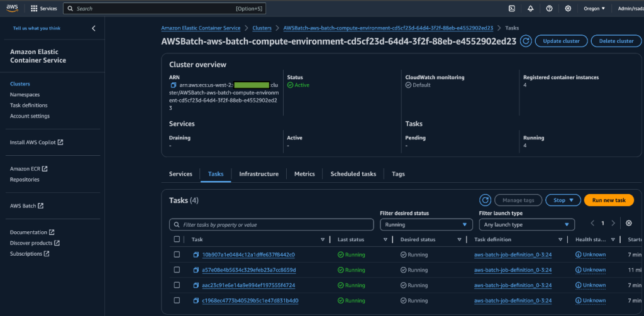Open the settings gear in top bar

coord(568,8)
